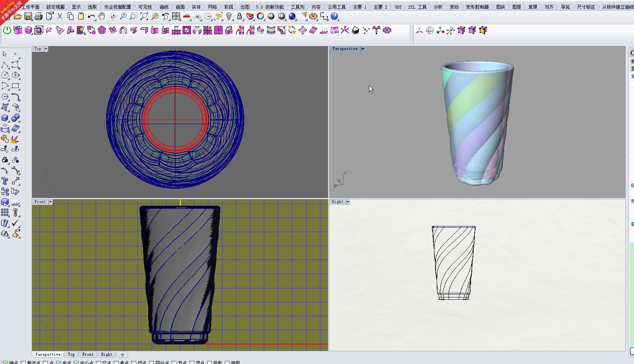
Task: Click the Paste clipboard icon
Action: pyautogui.click(x=81, y=17)
